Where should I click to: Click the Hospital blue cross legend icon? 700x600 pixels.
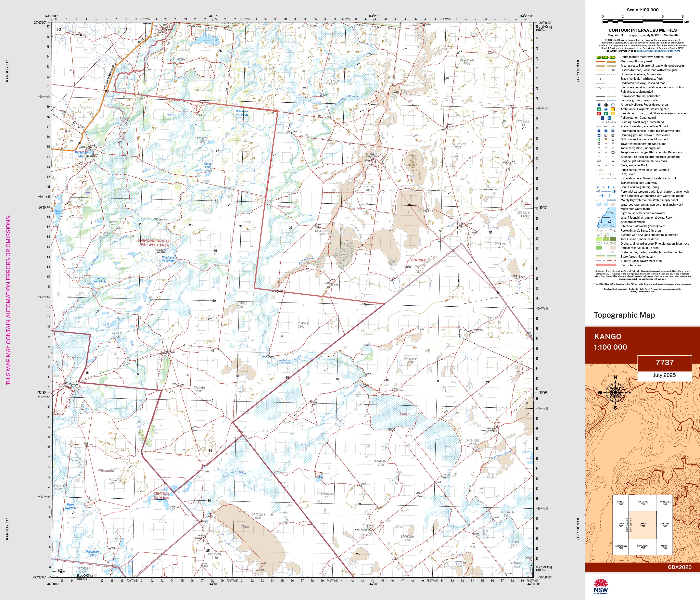606,109
